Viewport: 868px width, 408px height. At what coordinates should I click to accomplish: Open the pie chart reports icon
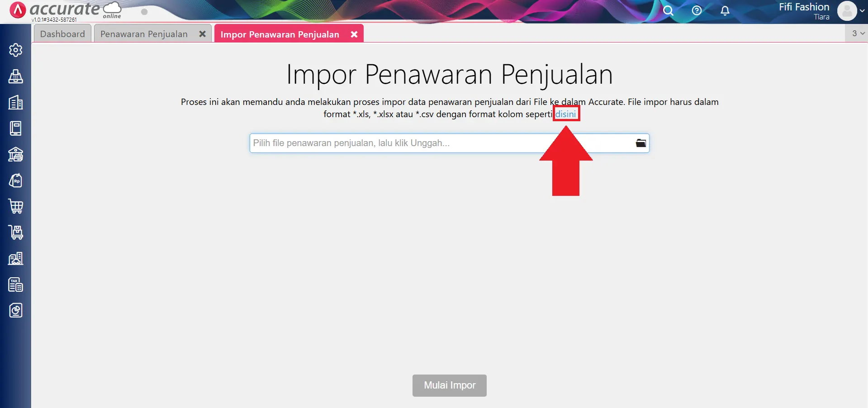16,311
